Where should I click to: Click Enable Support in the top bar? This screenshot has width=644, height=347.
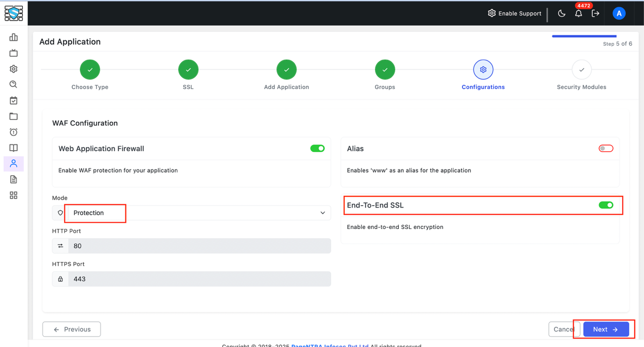tap(515, 14)
